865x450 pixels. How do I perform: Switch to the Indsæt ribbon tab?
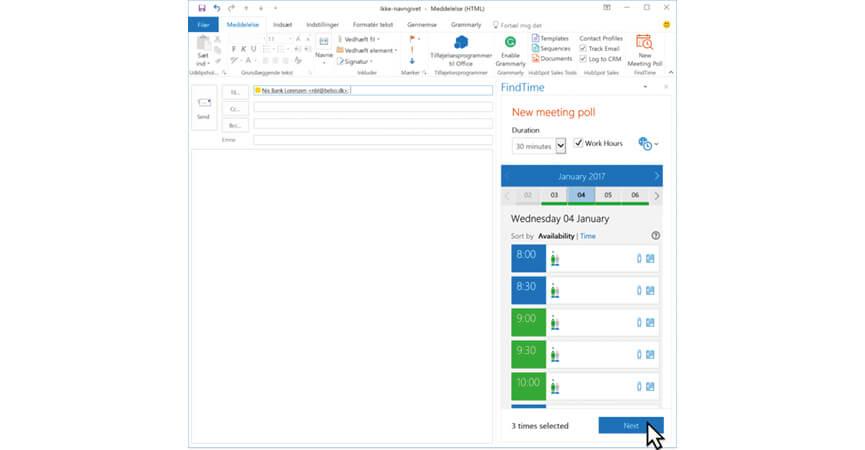[x=283, y=24]
